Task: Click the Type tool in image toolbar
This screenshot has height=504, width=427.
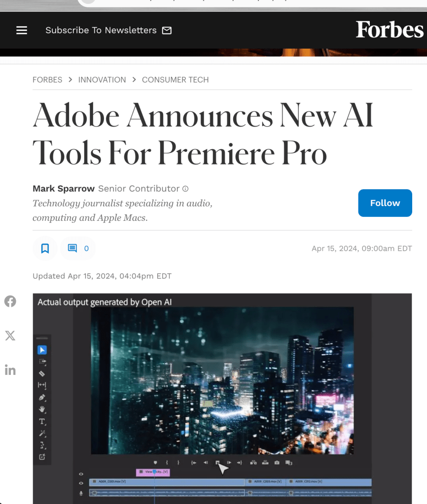Action: (42, 421)
